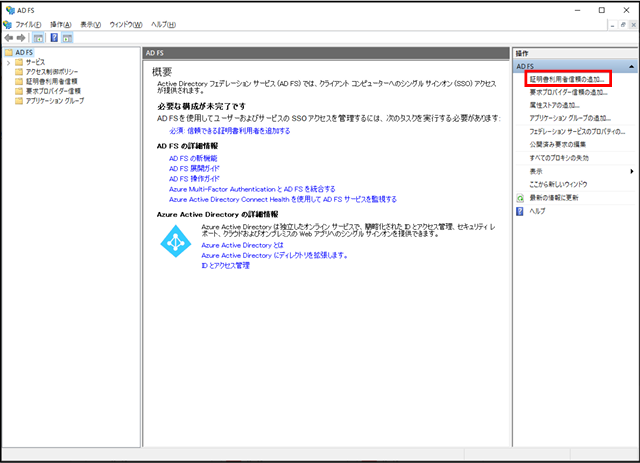Open the 表示(V) menu
Viewport: 640px width, 463px height.
(90, 24)
